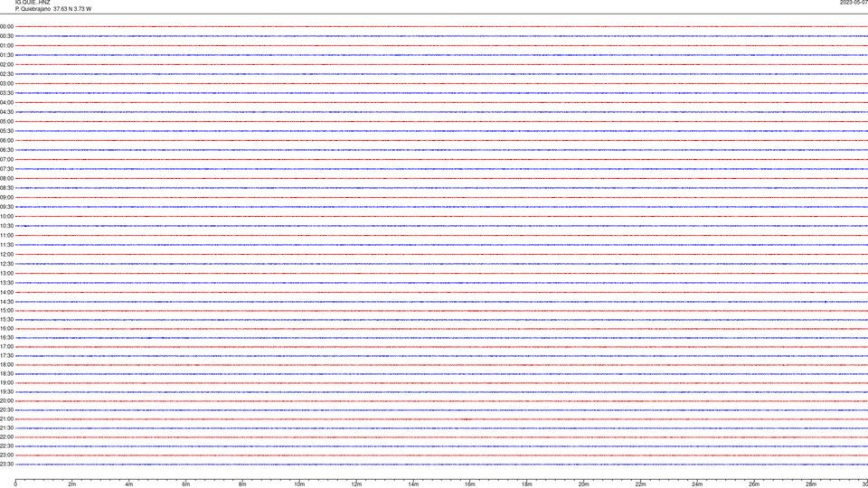Click the 16m mark on the time axis
The height and width of the screenshot is (488, 868).
tap(470, 484)
